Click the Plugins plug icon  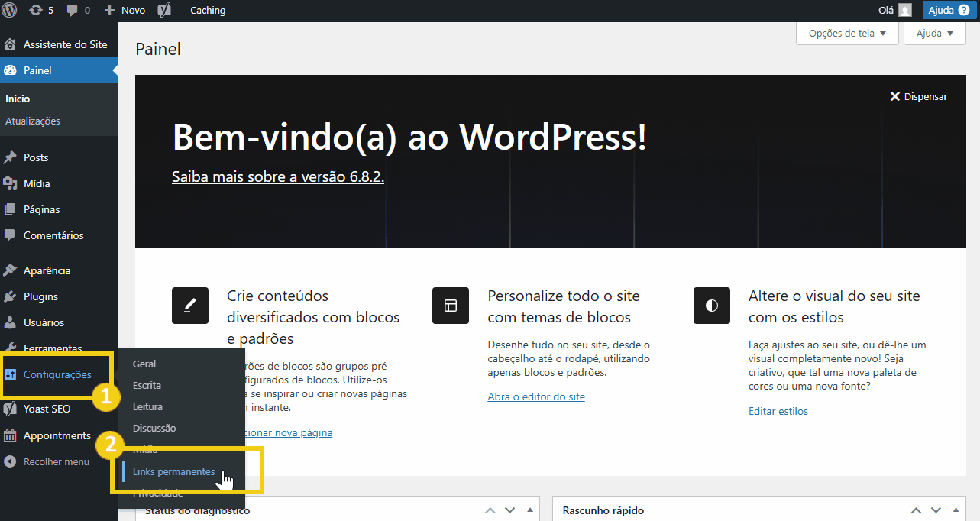11,296
